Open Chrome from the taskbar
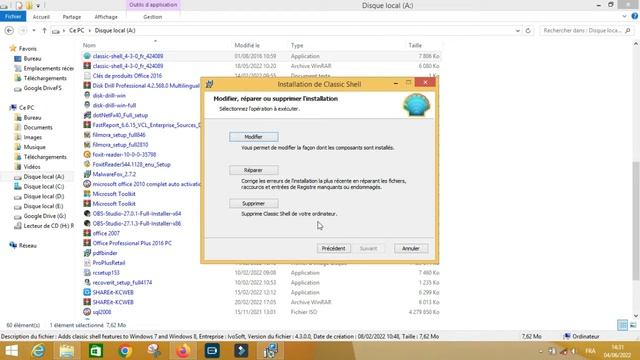 coord(125,351)
